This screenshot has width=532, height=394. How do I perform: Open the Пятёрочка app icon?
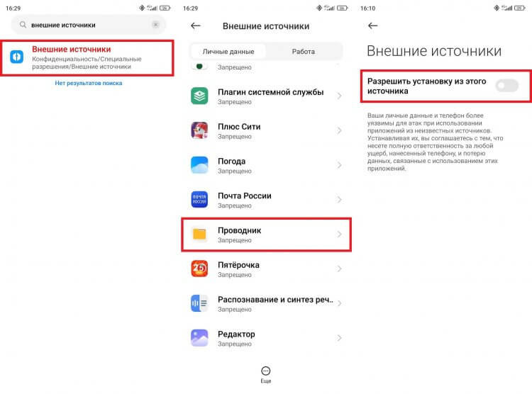point(199,269)
